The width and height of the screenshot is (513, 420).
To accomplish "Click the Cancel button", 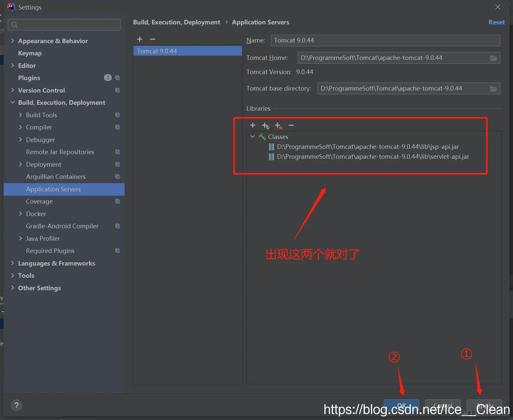I will [x=443, y=406].
